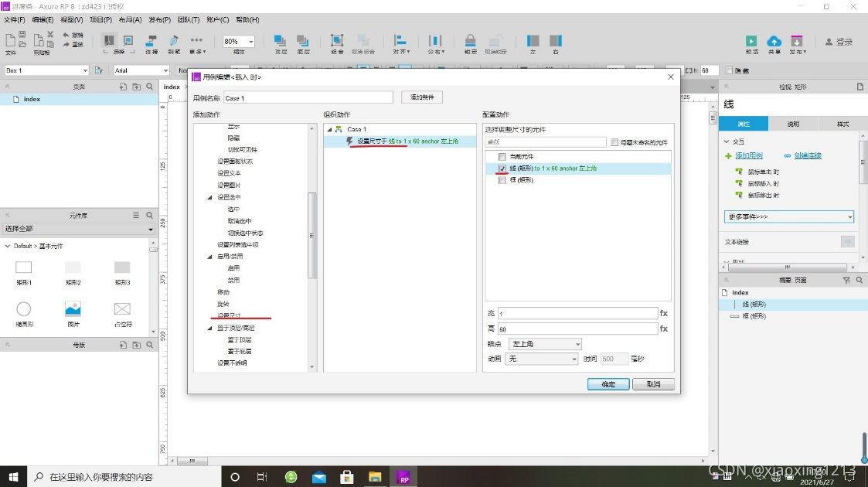Collapse the 交互 section
868x487 pixels.
click(727, 141)
